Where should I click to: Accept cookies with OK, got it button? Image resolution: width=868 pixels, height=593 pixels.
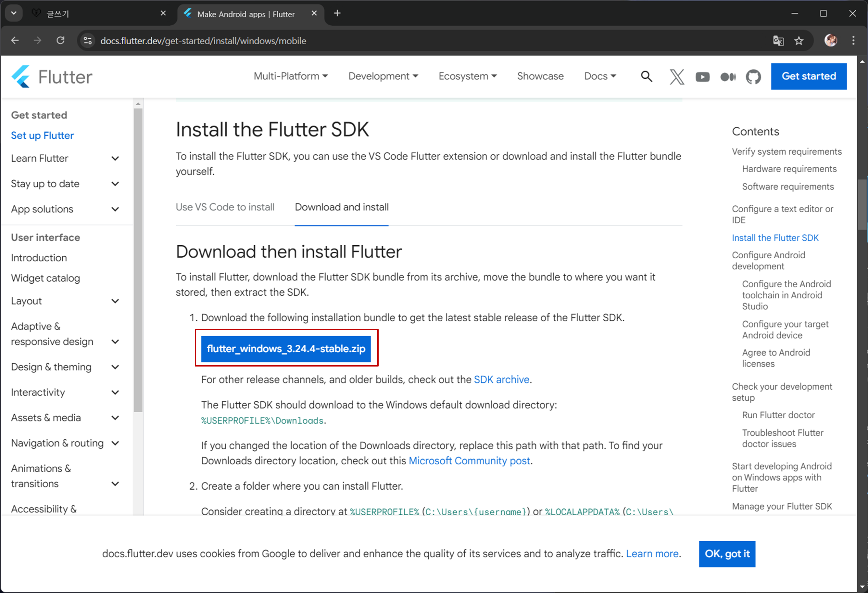coord(727,554)
